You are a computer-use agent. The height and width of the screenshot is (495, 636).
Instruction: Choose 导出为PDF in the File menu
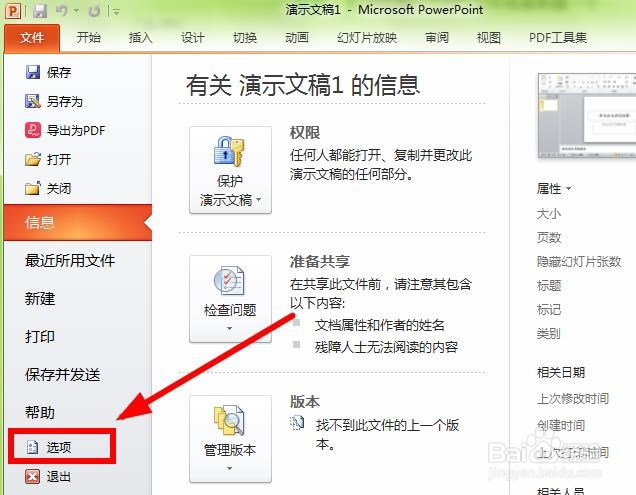point(78,130)
